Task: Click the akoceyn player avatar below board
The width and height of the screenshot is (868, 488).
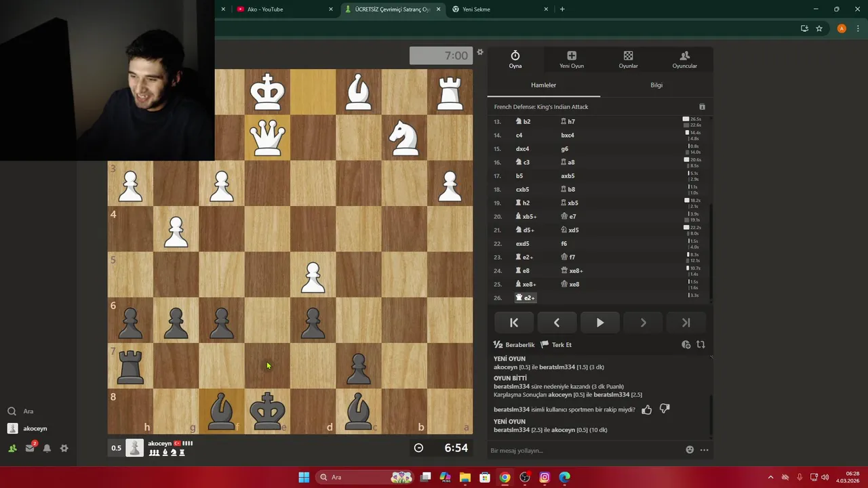Action: point(135,448)
